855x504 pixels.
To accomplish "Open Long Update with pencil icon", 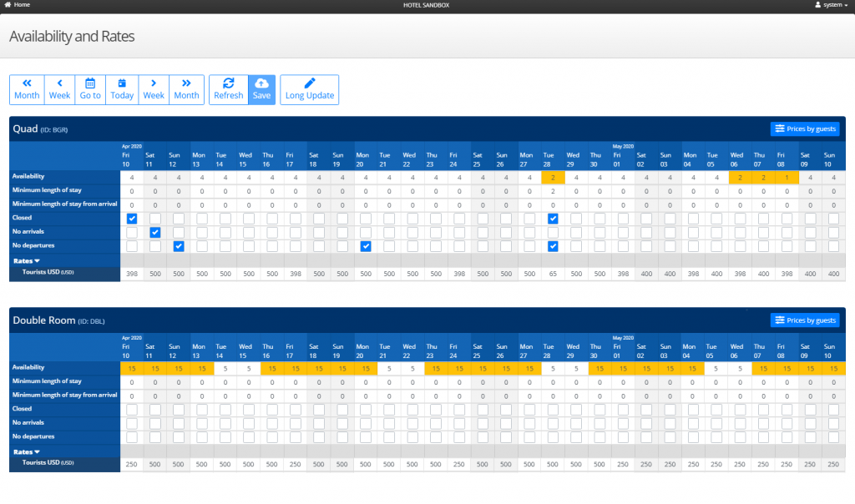I will [310, 89].
